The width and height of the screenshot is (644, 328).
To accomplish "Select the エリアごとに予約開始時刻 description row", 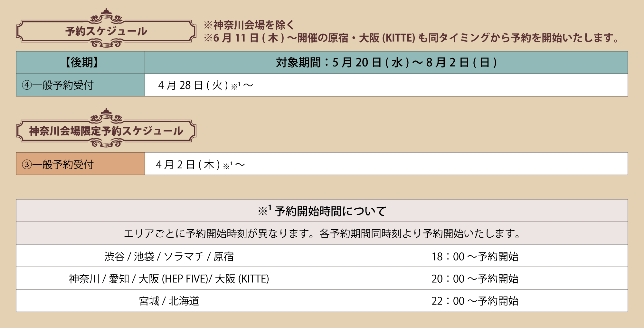I will coord(322,233).
